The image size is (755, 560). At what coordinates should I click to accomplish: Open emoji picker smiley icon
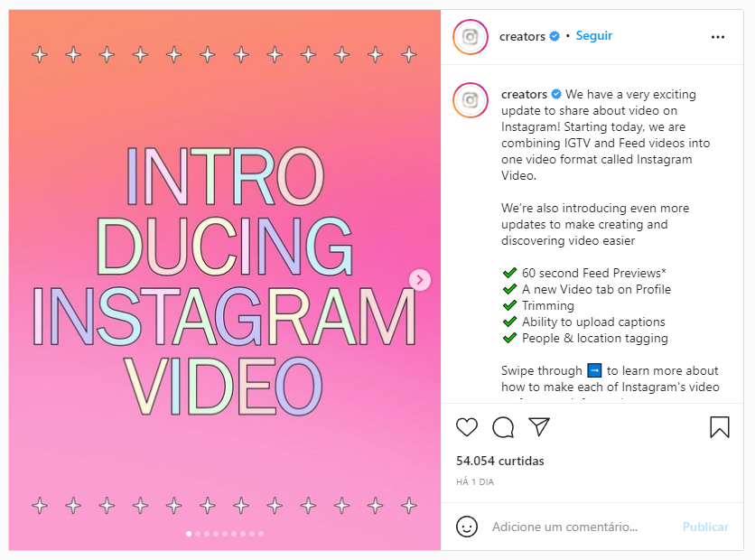click(x=467, y=527)
